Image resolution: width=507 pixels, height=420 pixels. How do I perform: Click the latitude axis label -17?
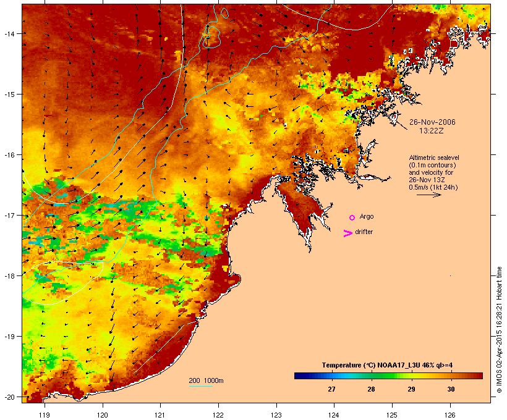(9, 216)
